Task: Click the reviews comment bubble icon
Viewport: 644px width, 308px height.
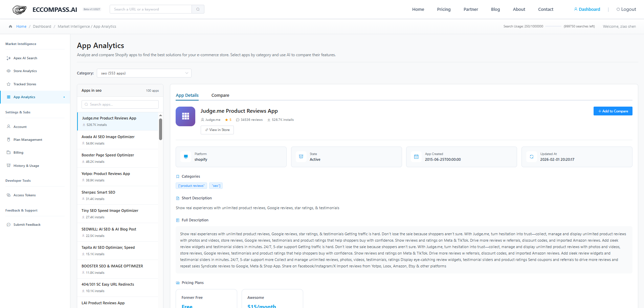Action: point(238,120)
